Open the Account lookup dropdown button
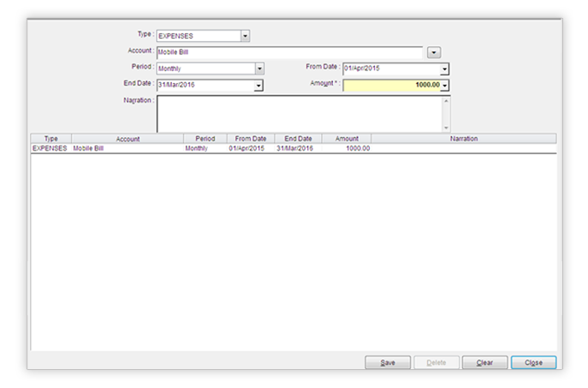588x388 pixels. pos(434,52)
